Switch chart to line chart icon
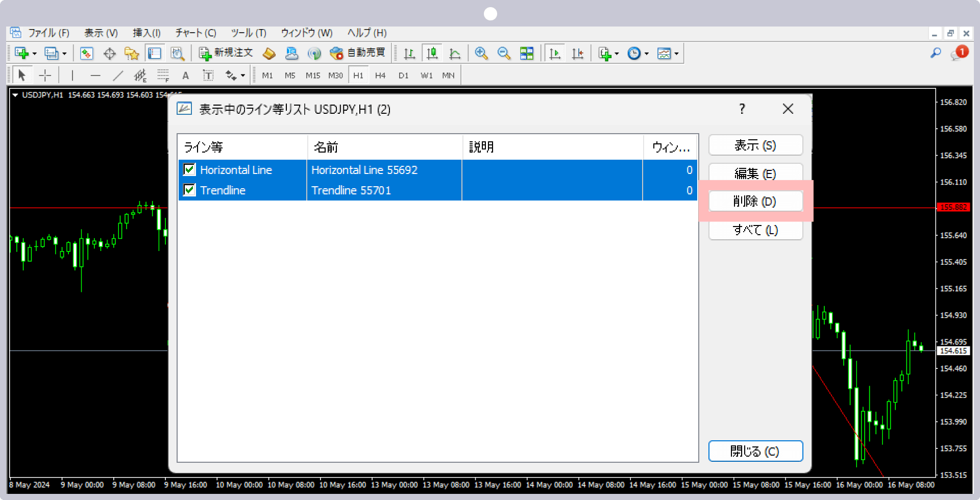 tap(455, 53)
